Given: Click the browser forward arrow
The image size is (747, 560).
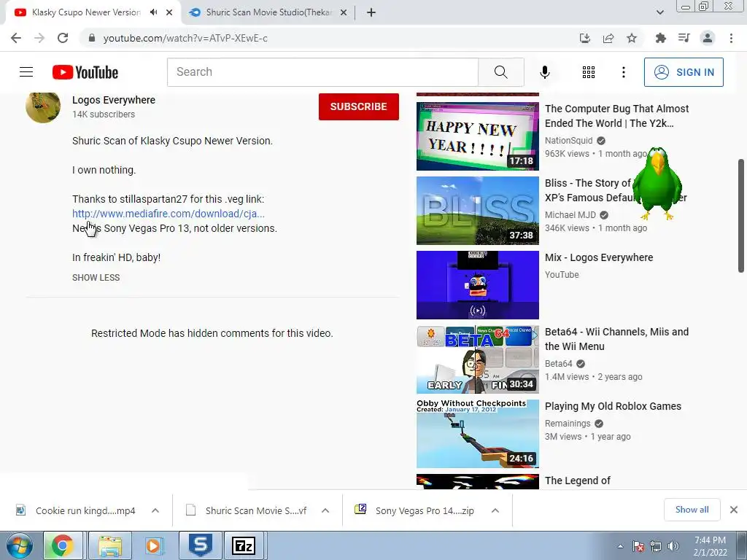Looking at the screenshot, I should click(39, 38).
